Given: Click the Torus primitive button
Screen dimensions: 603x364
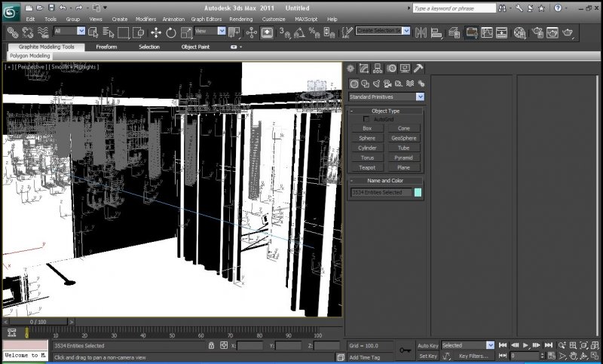Looking at the screenshot, I should click(x=367, y=158).
